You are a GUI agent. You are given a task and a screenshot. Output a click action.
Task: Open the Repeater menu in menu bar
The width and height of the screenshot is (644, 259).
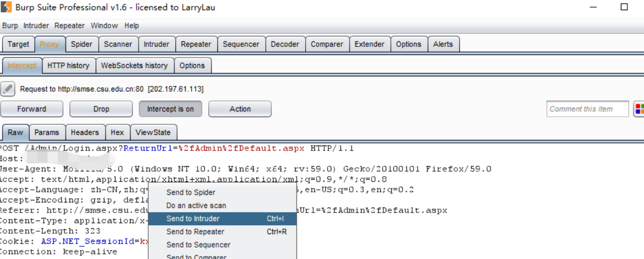click(x=70, y=26)
